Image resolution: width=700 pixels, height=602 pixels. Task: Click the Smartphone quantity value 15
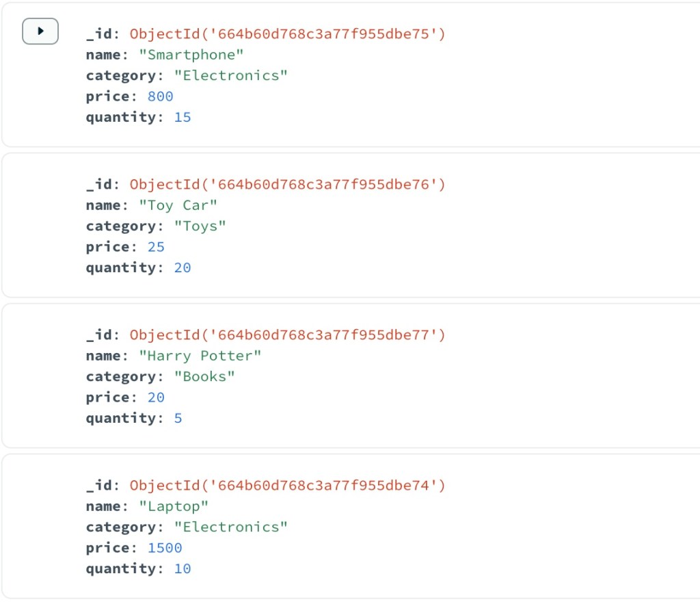click(x=183, y=117)
